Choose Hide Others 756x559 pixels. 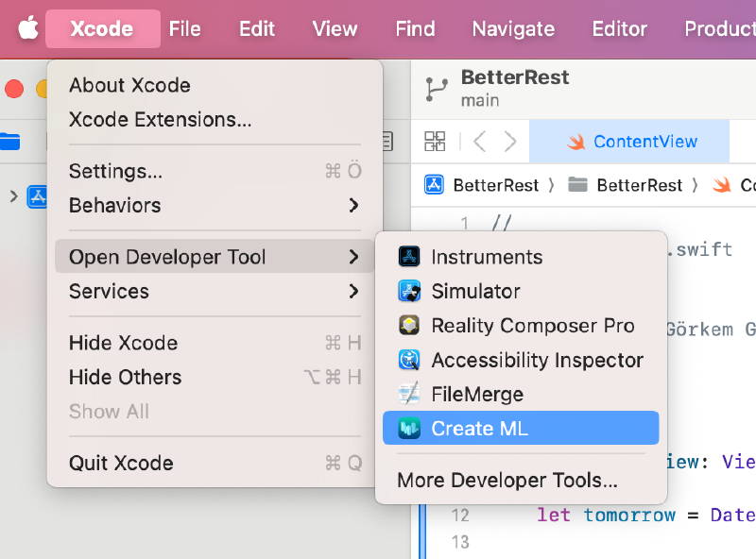coord(215,377)
